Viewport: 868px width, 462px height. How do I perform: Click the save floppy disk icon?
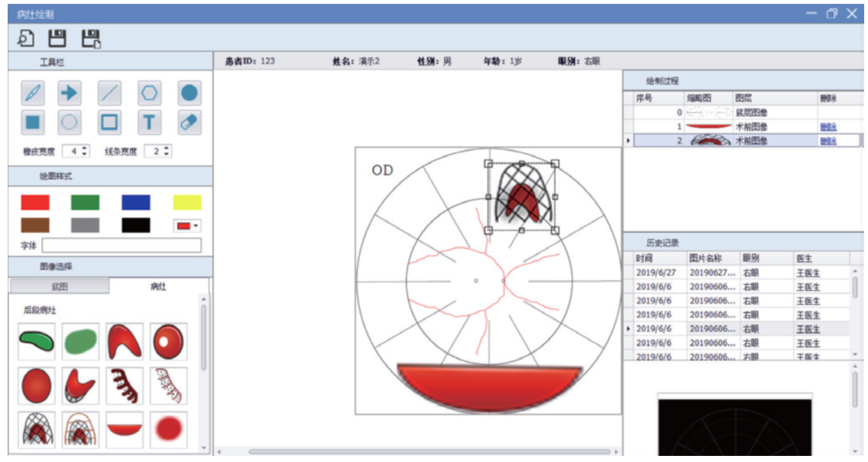pos(57,38)
